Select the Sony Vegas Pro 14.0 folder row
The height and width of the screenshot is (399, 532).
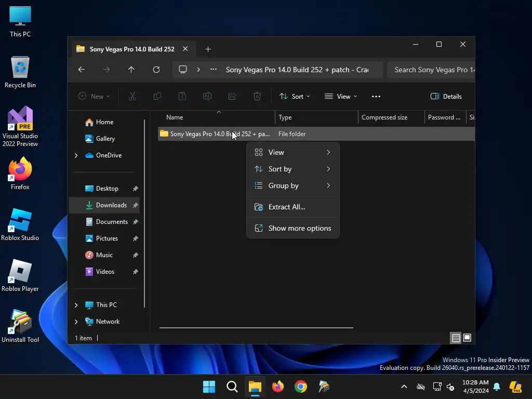[316, 134]
